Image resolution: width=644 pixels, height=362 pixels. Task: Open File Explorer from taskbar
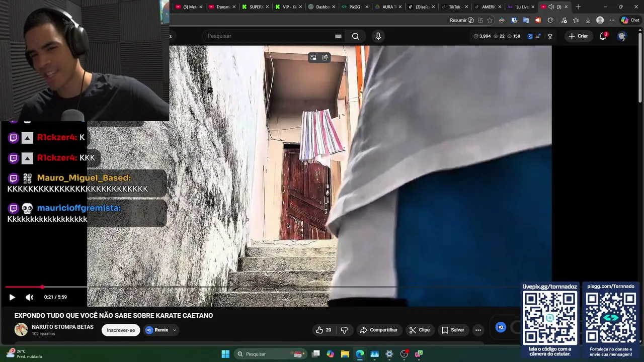(x=345, y=354)
